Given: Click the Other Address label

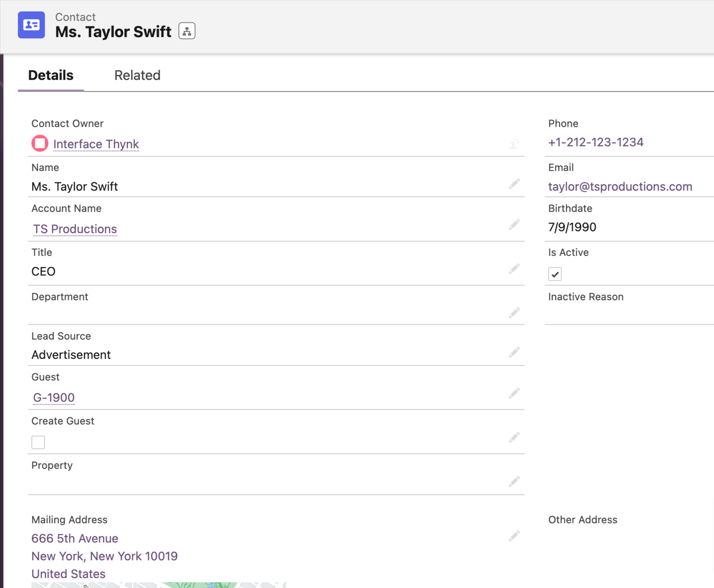Looking at the screenshot, I should click(x=583, y=520).
